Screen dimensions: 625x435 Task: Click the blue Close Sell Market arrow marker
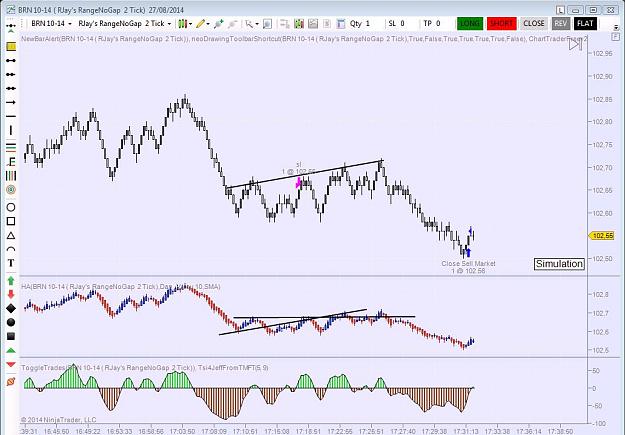468,252
